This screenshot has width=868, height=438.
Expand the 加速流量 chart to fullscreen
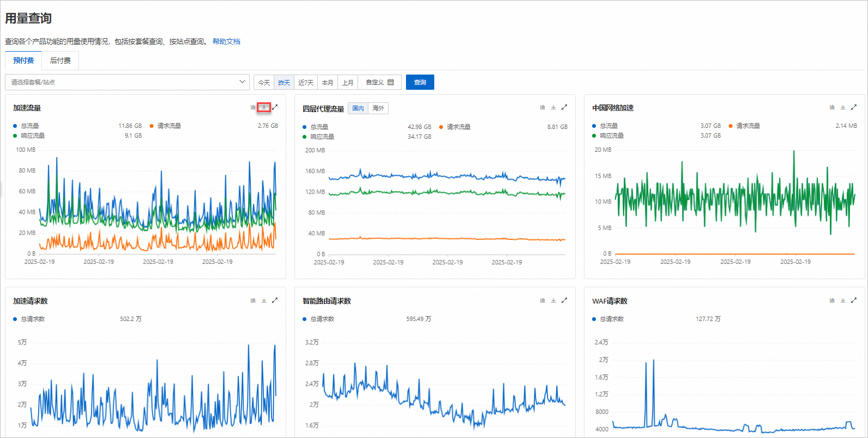click(275, 107)
